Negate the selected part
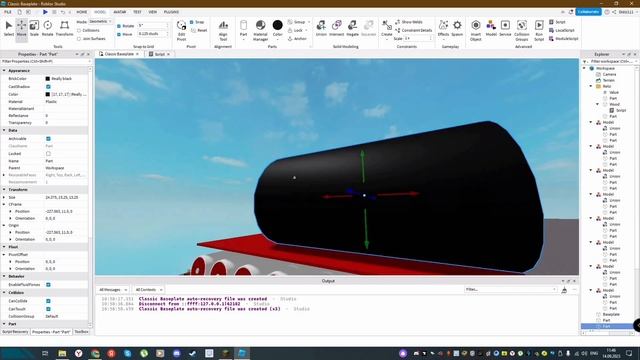This screenshot has width=640, height=360. 352,29
